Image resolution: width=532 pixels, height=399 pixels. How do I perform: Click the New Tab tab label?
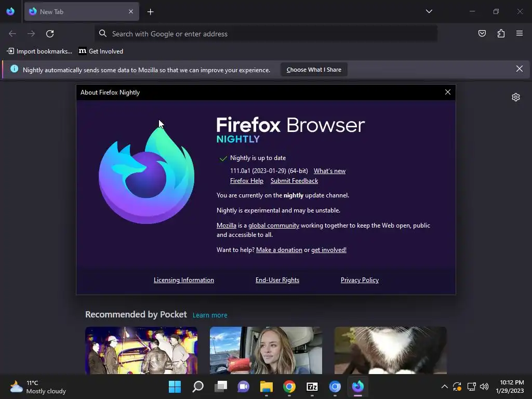coord(51,12)
